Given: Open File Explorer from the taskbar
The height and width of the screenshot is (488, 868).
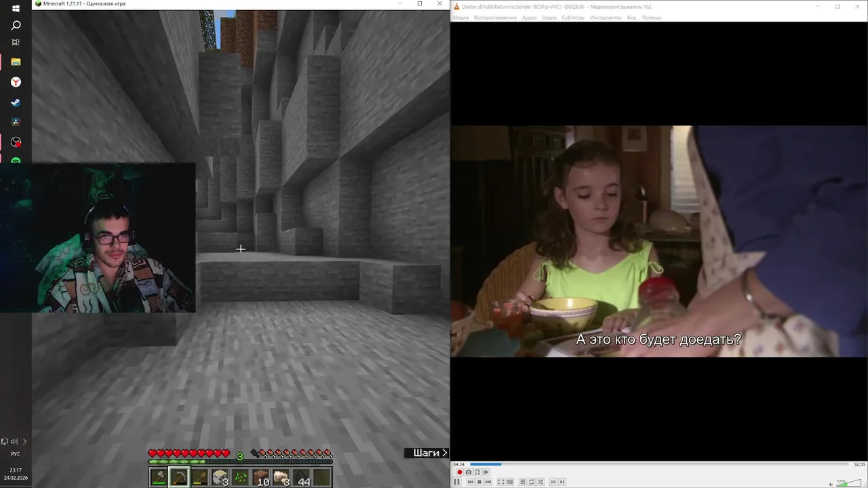Looking at the screenshot, I should [x=16, y=62].
